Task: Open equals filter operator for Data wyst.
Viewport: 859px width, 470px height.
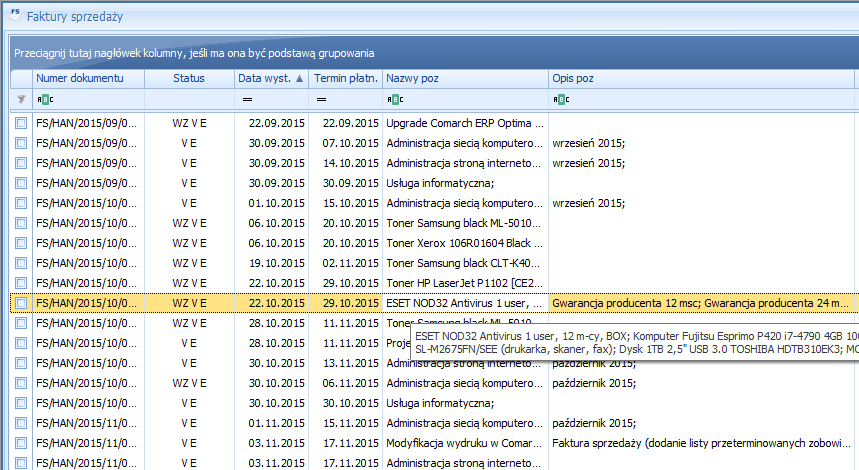Action: [x=248, y=99]
